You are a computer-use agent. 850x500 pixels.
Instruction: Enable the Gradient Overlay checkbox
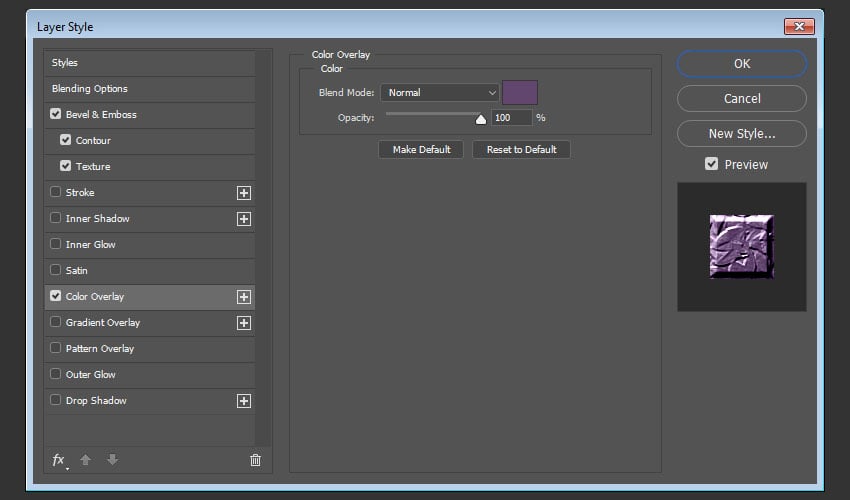pyautogui.click(x=55, y=322)
